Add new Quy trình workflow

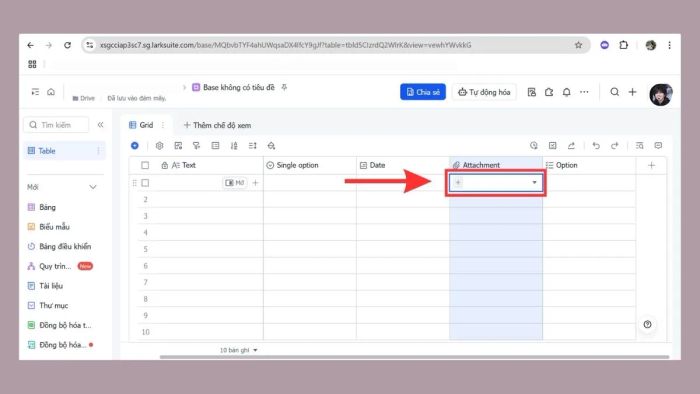55,266
